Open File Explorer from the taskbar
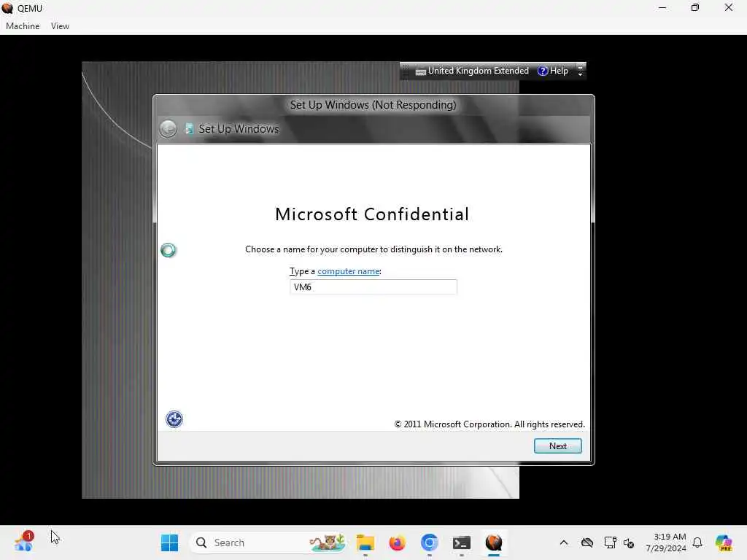The image size is (747, 560). pyautogui.click(x=365, y=542)
